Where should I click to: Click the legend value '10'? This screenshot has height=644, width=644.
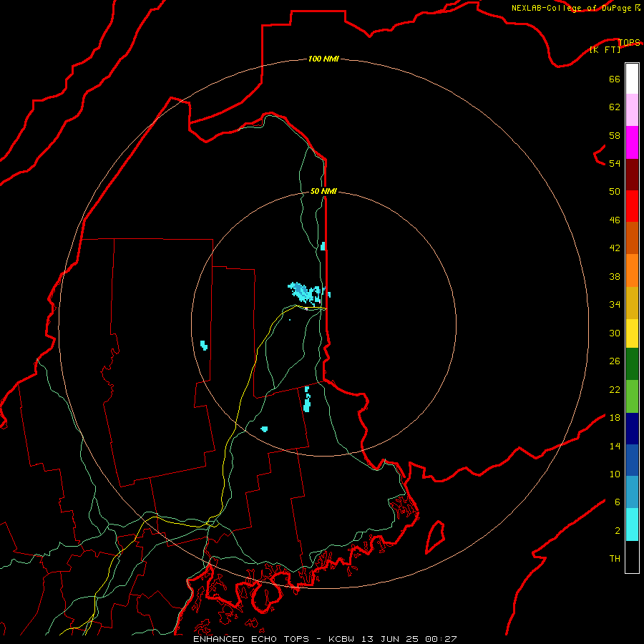tap(615, 474)
